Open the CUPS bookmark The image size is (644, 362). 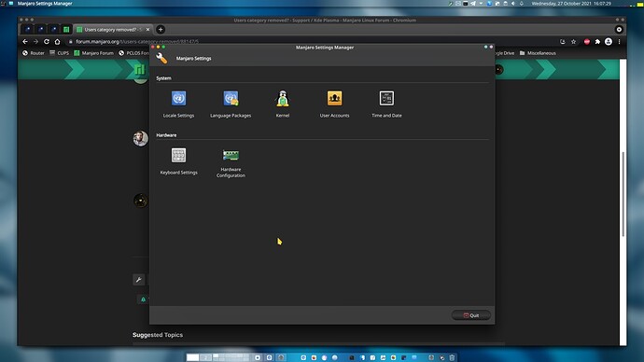59,53
